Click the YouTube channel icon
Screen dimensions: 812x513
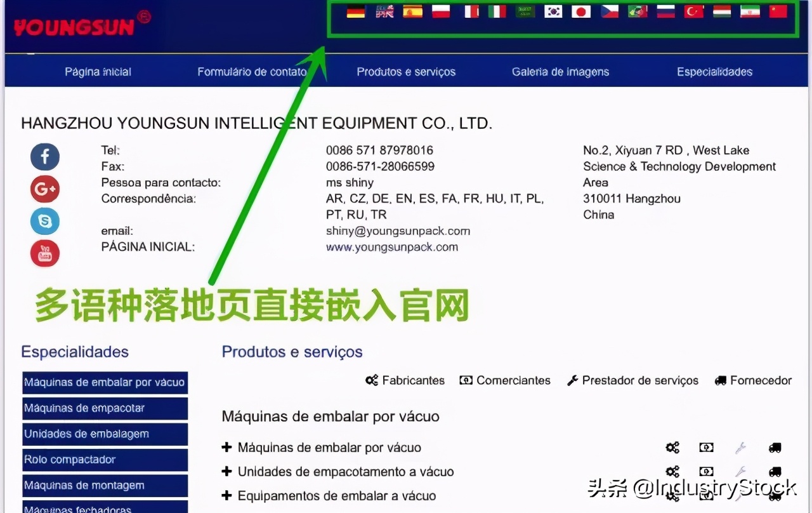pos(44,253)
